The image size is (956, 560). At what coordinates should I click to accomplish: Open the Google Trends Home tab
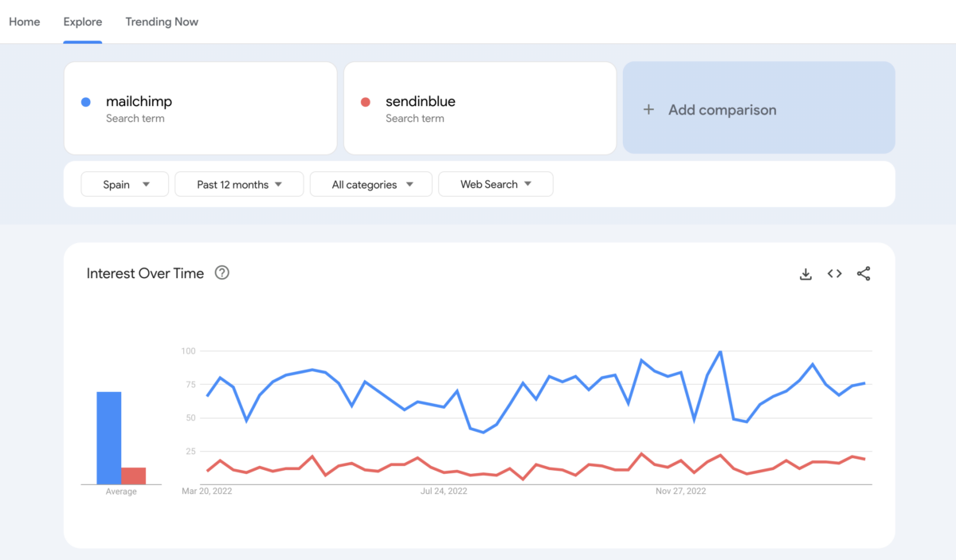point(24,22)
